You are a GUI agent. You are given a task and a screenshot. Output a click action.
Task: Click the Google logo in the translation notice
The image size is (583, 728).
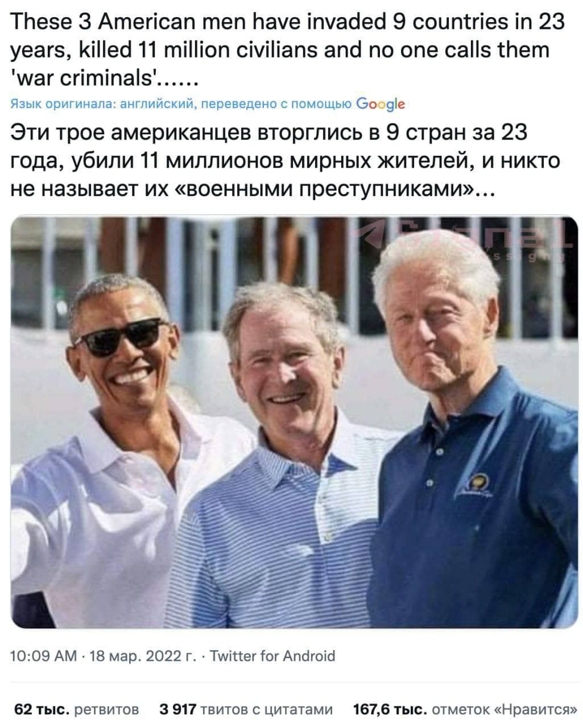pyautogui.click(x=381, y=104)
